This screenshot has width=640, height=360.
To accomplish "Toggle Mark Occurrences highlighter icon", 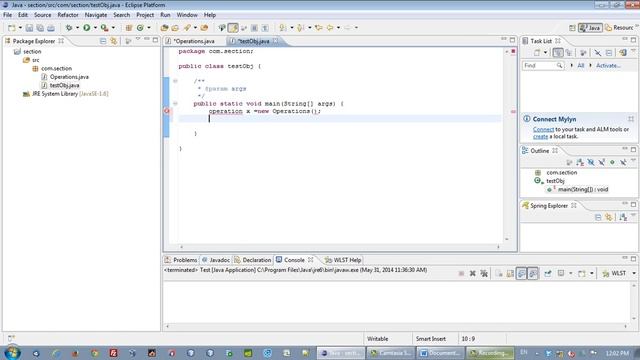I will tap(233, 28).
